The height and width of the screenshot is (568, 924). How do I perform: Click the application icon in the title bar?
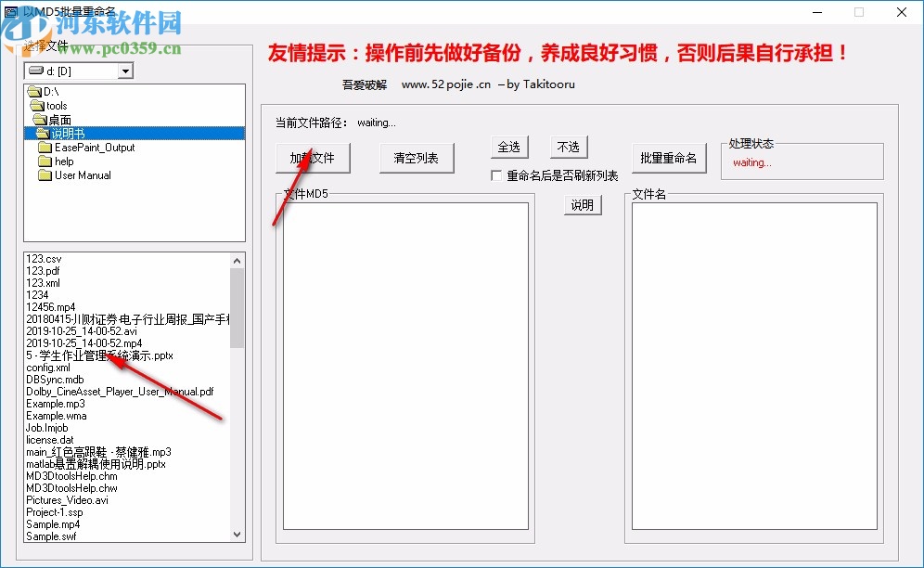pos(12,11)
